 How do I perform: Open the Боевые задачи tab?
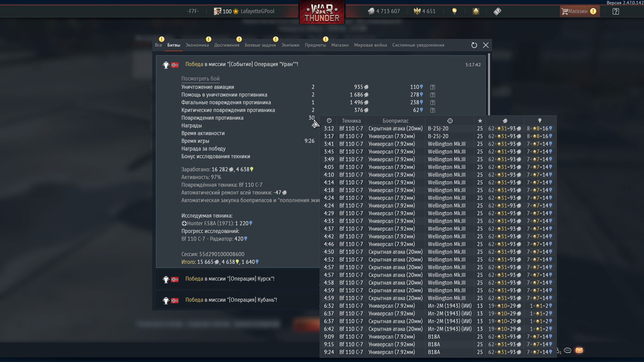pos(260,45)
